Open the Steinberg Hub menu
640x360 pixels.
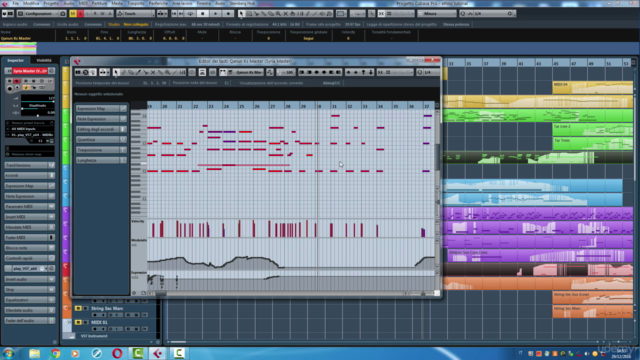point(242,3)
